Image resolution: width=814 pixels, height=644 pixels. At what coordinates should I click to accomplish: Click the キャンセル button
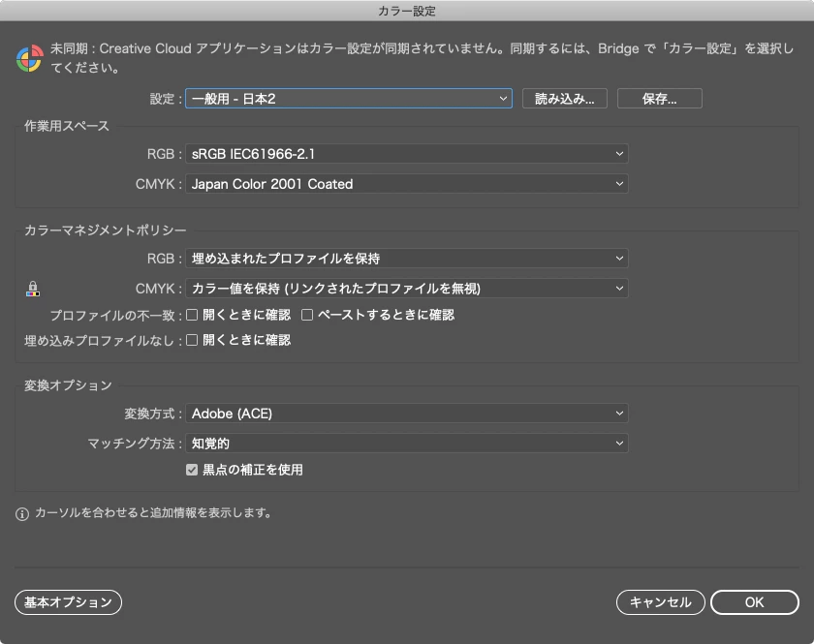click(x=660, y=602)
